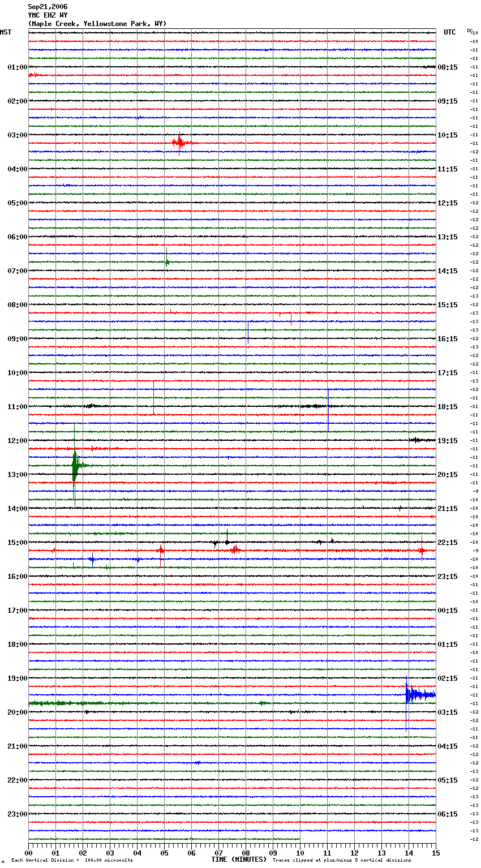Select the 07:00 MST time label

click(x=18, y=271)
